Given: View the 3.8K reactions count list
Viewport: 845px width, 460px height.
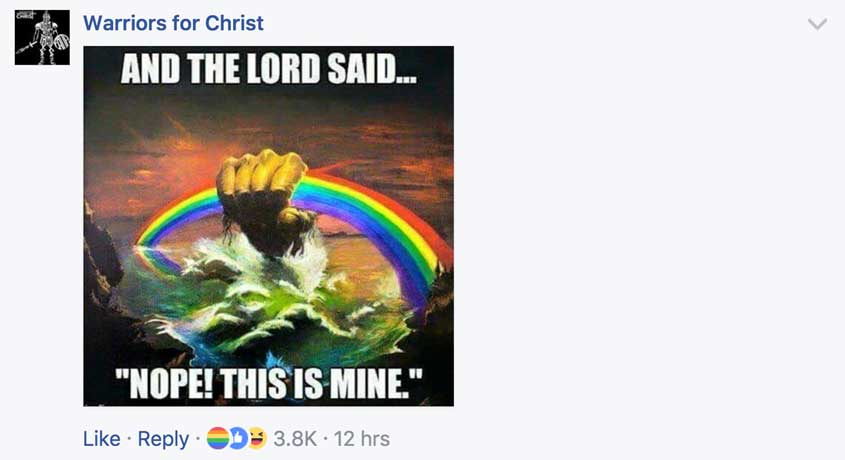Looking at the screenshot, I should click(x=295, y=438).
